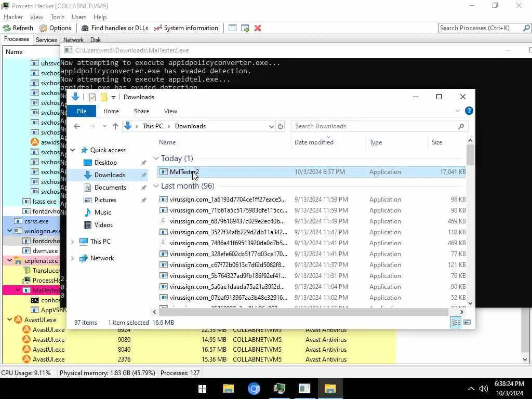Click the Process Hacker taskbar icon
The image size is (532, 399).
pos(279,389)
